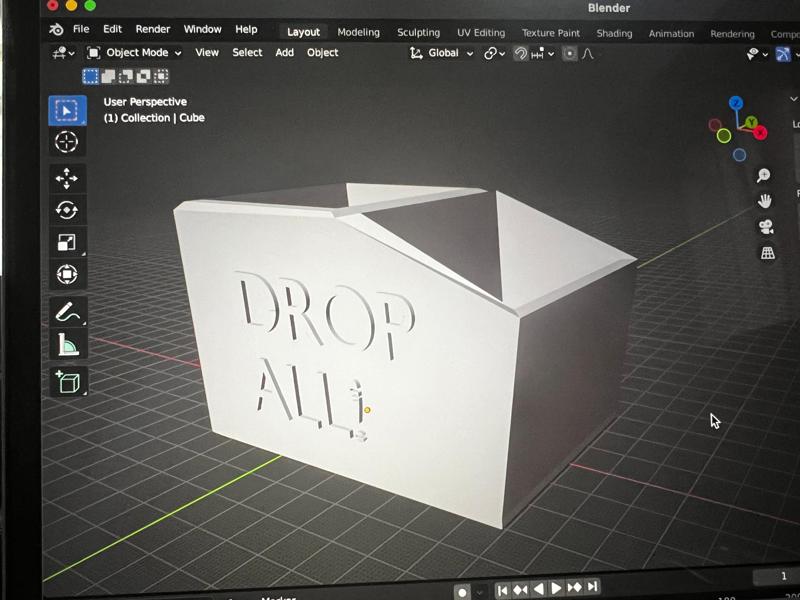Open the Transform combined tool
This screenshot has height=600, width=800.
point(67,273)
